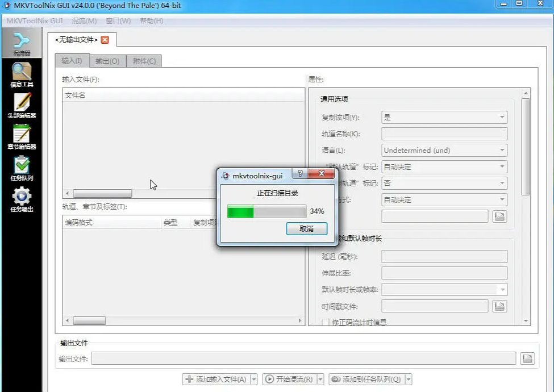Open the 信息工具 info tool

(22, 74)
